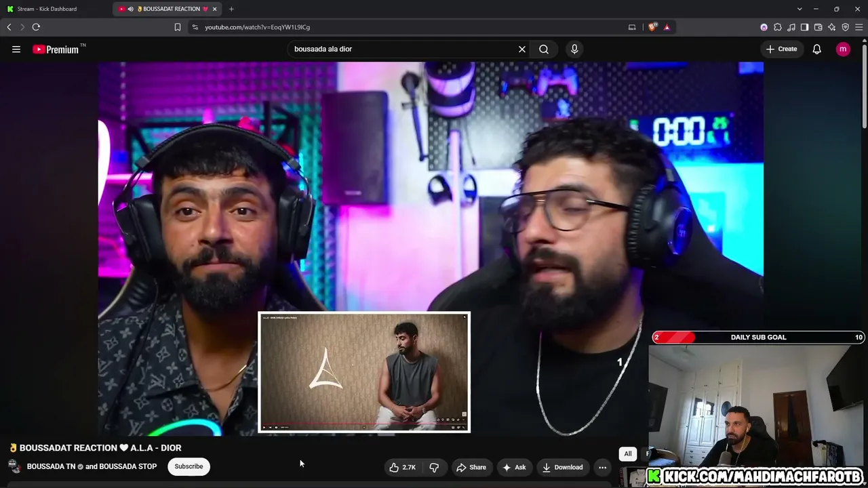Image resolution: width=868 pixels, height=488 pixels.
Task: Subscribe to the BOUSSADA TN channel
Action: click(189, 466)
